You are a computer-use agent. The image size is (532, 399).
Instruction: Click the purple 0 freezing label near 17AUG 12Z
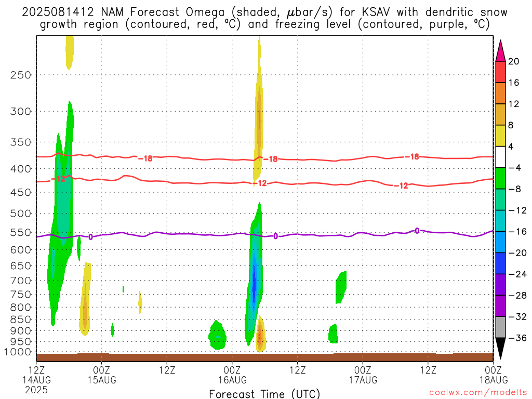(x=417, y=231)
